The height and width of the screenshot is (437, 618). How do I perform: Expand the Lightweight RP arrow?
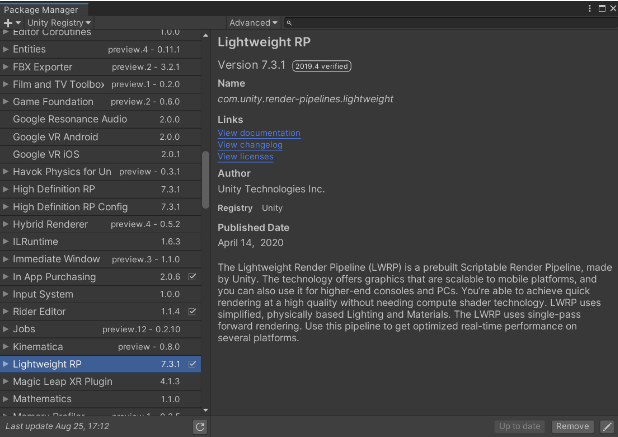tap(6, 364)
